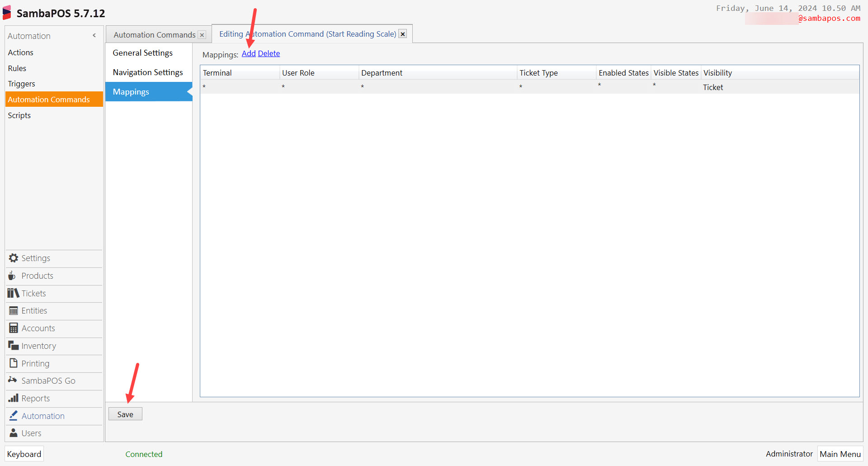Viewport: 868px width, 466px height.
Task: Open the Printing section
Action: click(35, 363)
